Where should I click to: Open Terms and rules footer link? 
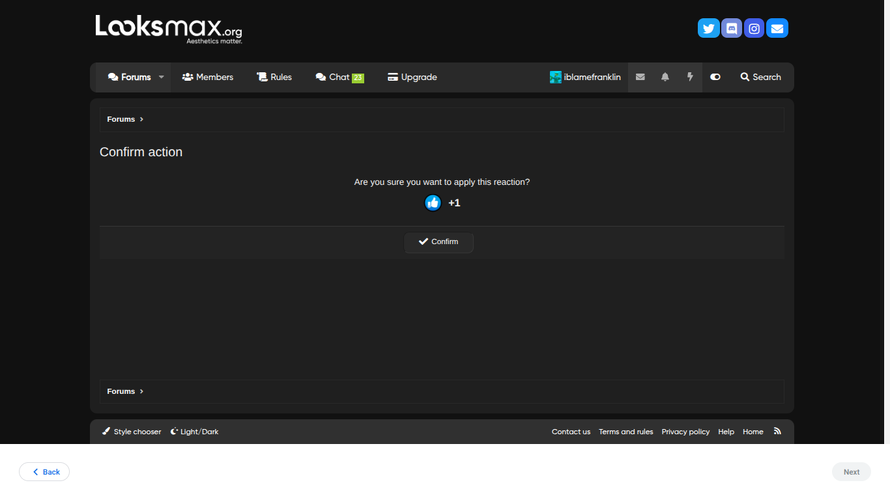pos(625,432)
